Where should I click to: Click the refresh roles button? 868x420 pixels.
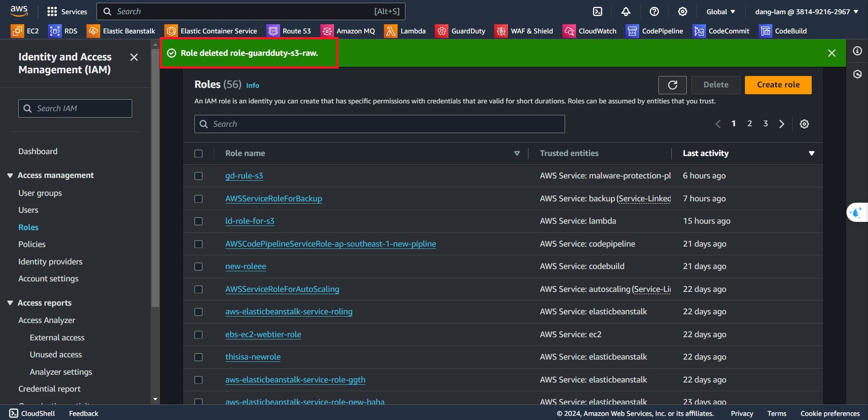tap(672, 85)
